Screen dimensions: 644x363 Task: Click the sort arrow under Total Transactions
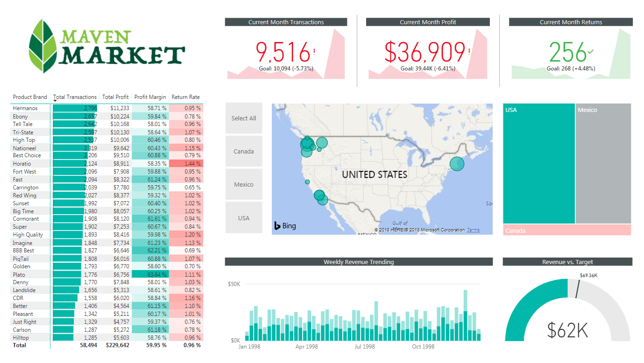click(x=55, y=101)
